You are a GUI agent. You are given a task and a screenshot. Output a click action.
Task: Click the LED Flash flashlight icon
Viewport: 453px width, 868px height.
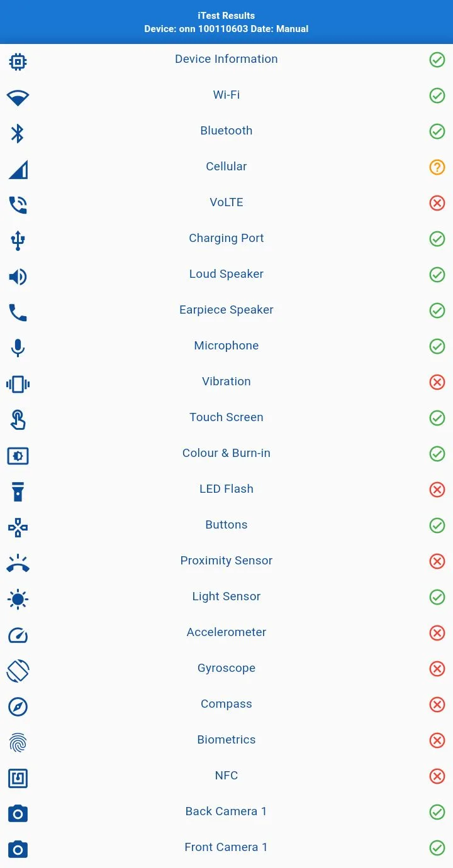18,492
